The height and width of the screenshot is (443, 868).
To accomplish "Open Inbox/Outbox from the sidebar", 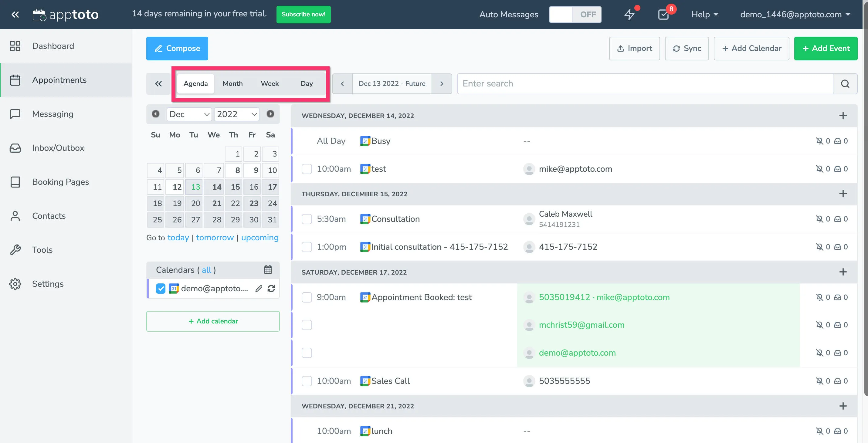I will coord(58,148).
